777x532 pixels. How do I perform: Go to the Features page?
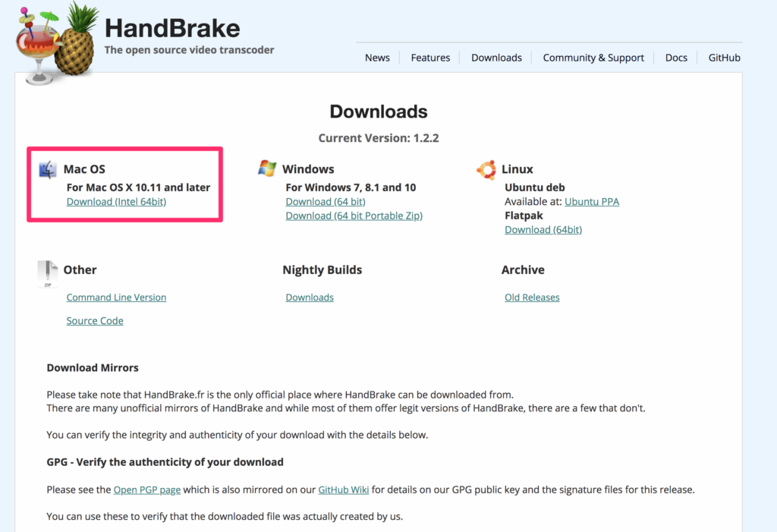430,58
